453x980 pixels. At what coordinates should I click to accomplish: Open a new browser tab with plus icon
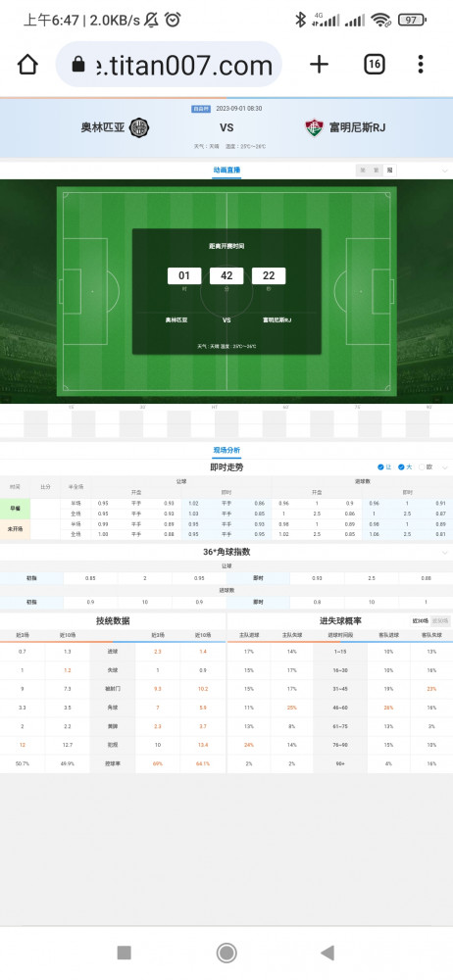(319, 65)
